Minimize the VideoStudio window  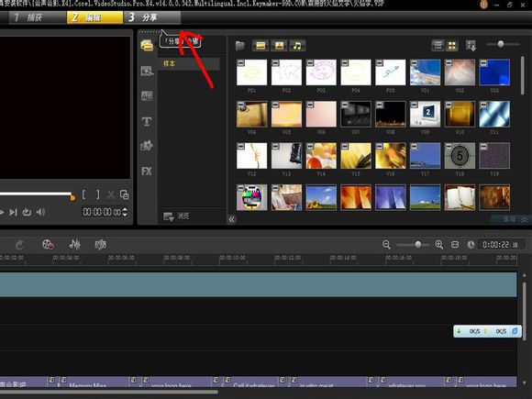pos(497,5)
